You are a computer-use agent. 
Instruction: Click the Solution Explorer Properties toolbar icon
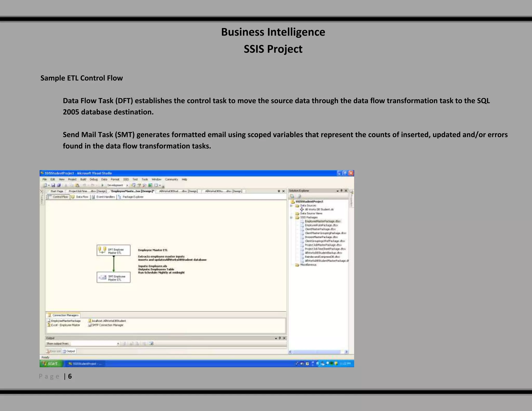pos(292,196)
